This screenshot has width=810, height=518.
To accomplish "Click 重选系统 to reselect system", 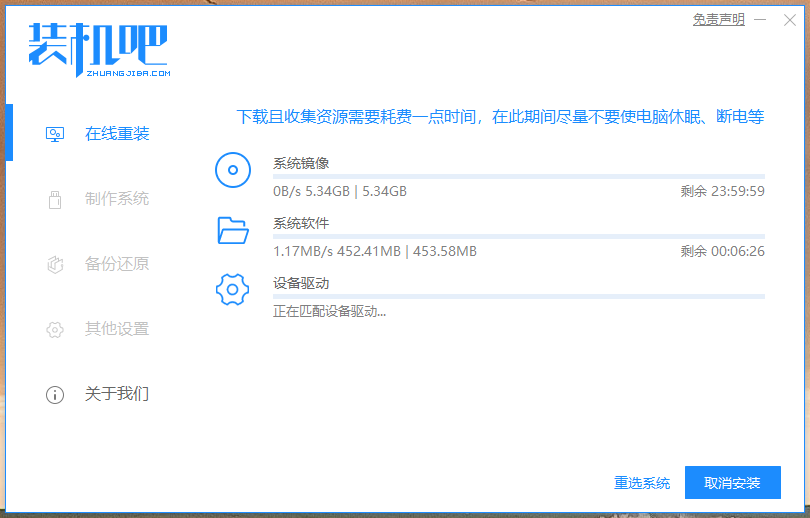I will point(642,483).
